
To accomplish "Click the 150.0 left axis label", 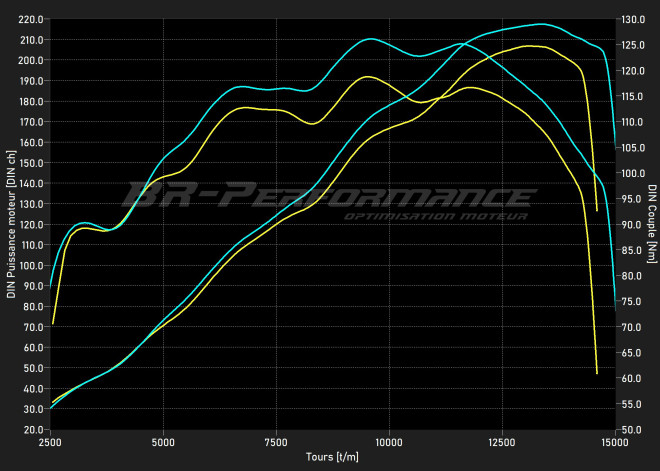I will (x=31, y=163).
